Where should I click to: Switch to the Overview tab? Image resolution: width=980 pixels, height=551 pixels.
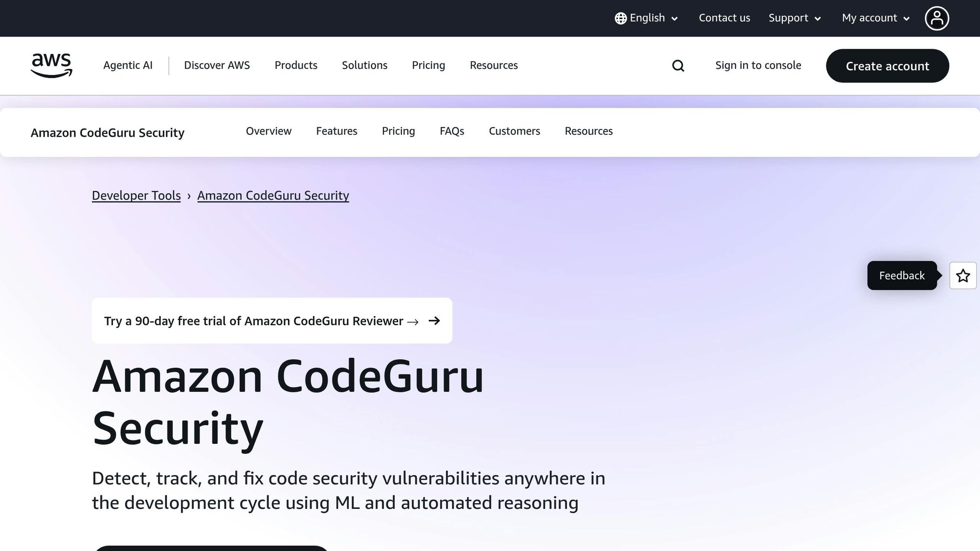point(268,131)
